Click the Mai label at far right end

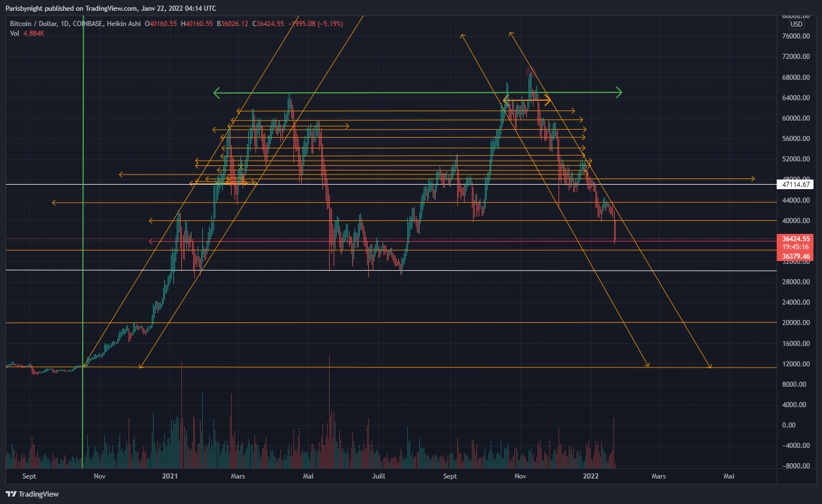point(729,476)
